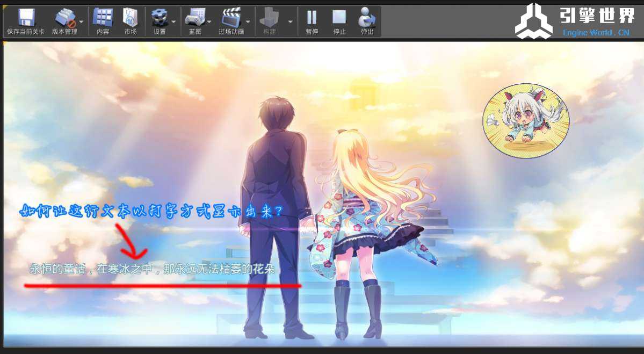This screenshot has height=354, width=644.
Task: Open source control (版本管理)
Action: click(x=64, y=22)
